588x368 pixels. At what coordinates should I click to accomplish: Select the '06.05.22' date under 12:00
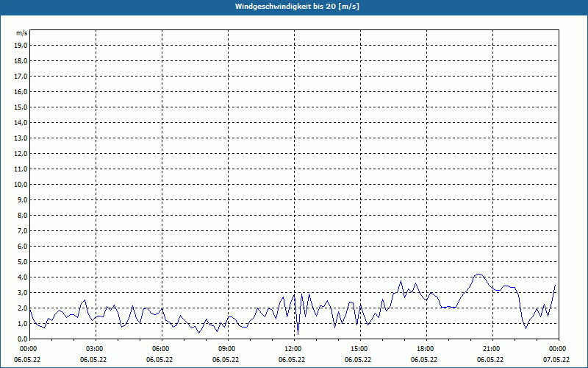click(x=292, y=359)
